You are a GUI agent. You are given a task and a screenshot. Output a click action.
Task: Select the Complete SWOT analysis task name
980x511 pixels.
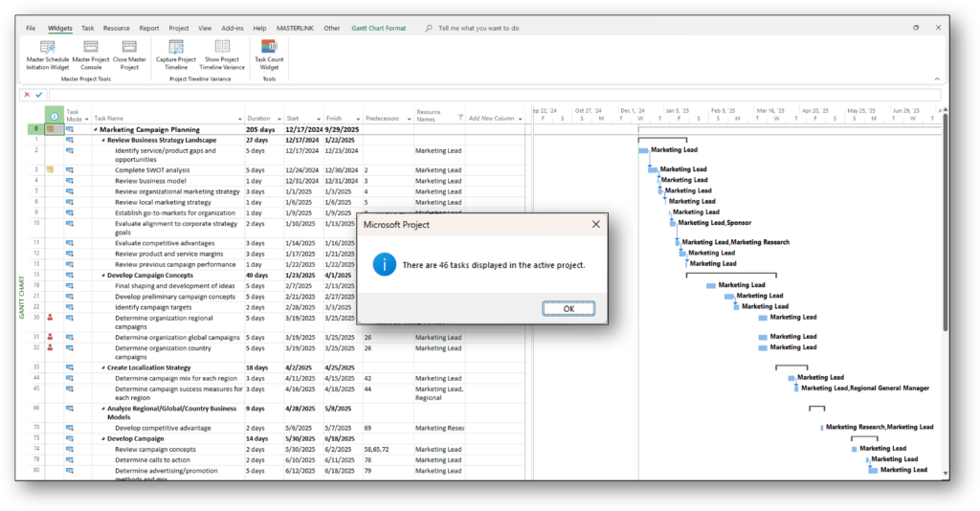click(x=152, y=170)
